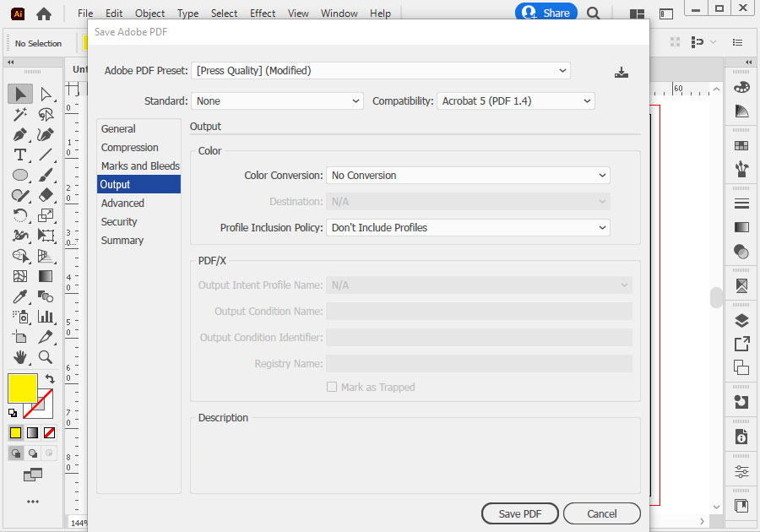
Task: Select the Pen tool
Action: (x=20, y=134)
